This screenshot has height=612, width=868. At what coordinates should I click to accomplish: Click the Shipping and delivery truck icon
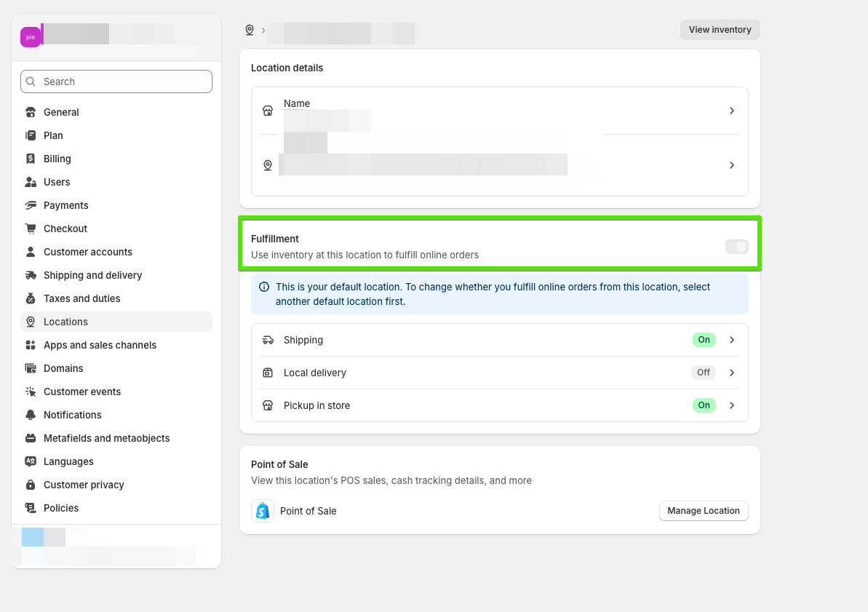(x=31, y=275)
